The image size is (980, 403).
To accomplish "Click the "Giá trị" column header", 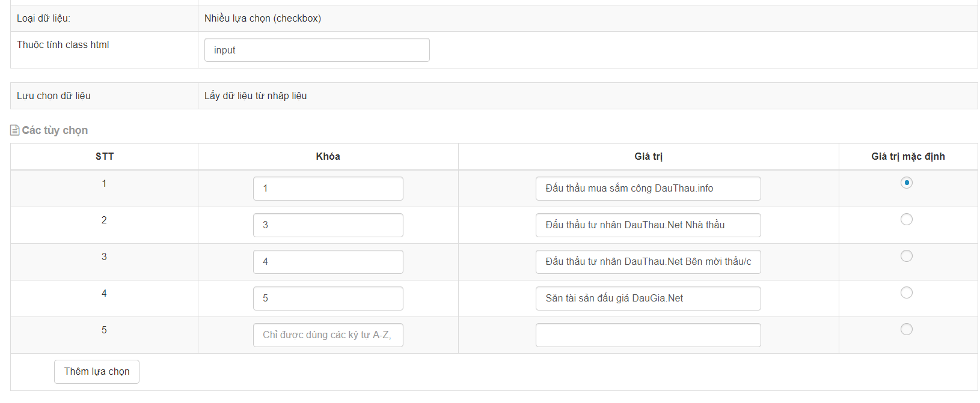I will (648, 156).
